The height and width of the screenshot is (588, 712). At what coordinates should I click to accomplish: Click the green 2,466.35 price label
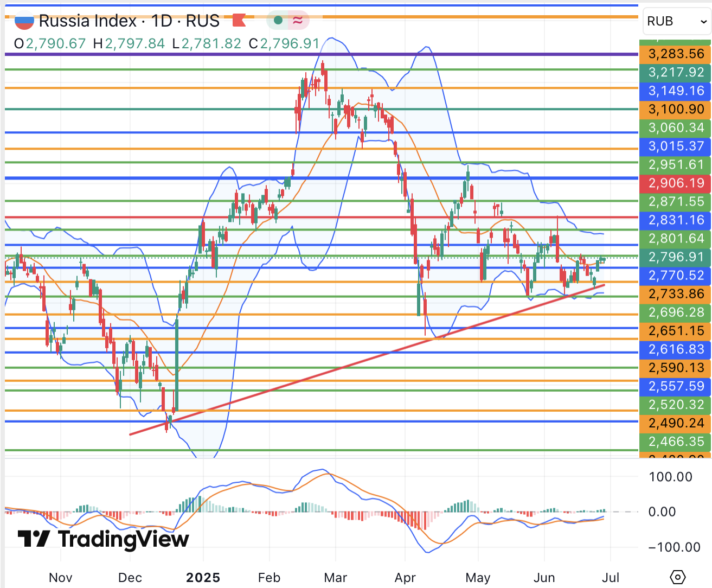pos(676,442)
